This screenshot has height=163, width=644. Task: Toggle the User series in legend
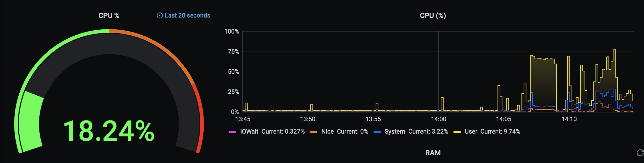471,132
